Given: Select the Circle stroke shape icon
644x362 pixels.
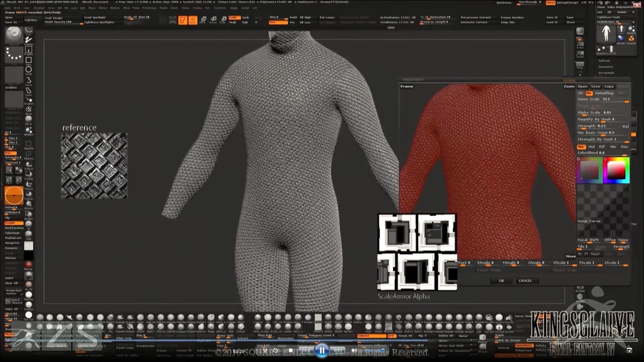Looking at the screenshot, I should [28, 70].
